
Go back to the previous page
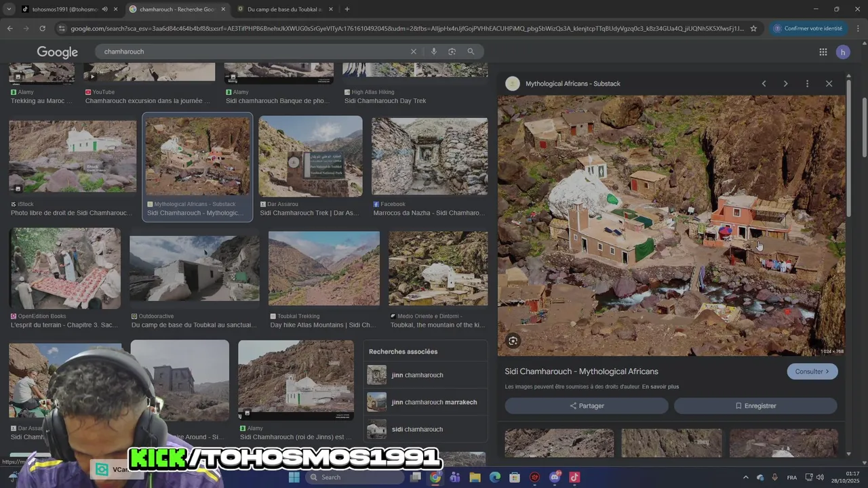(9, 28)
